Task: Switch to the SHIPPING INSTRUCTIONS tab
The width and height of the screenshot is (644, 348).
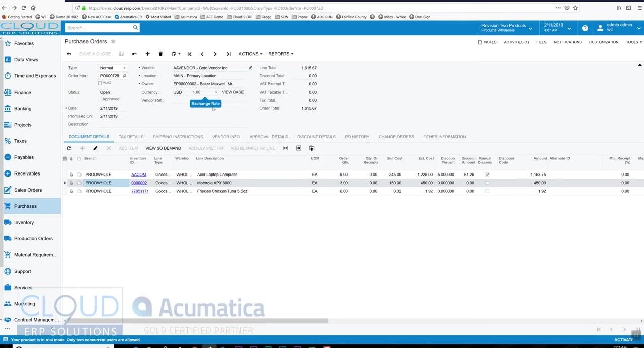Action: [x=178, y=137]
